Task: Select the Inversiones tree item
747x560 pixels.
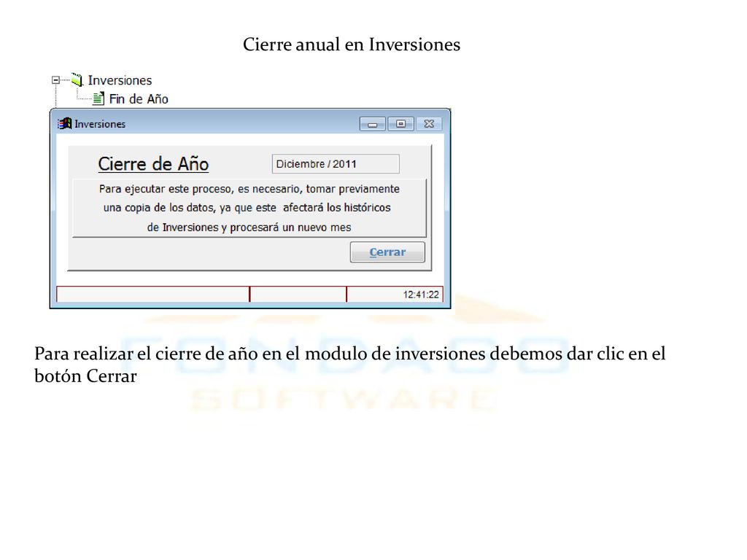Action: [x=120, y=80]
